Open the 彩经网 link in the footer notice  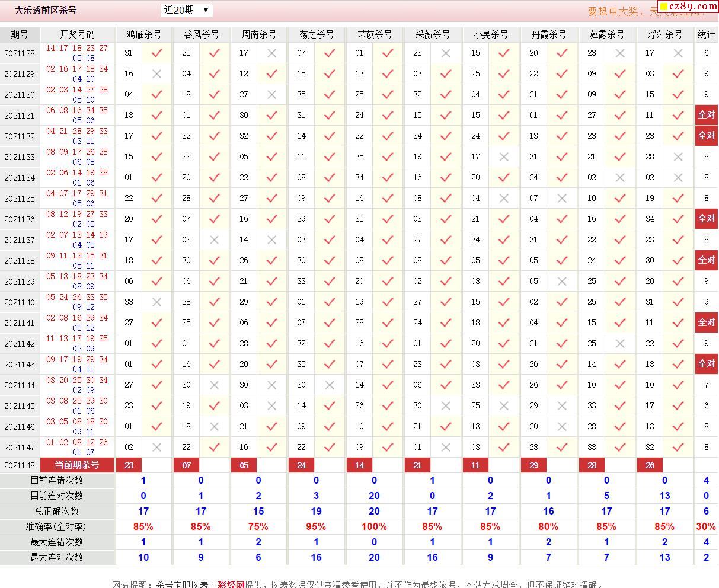point(231,584)
